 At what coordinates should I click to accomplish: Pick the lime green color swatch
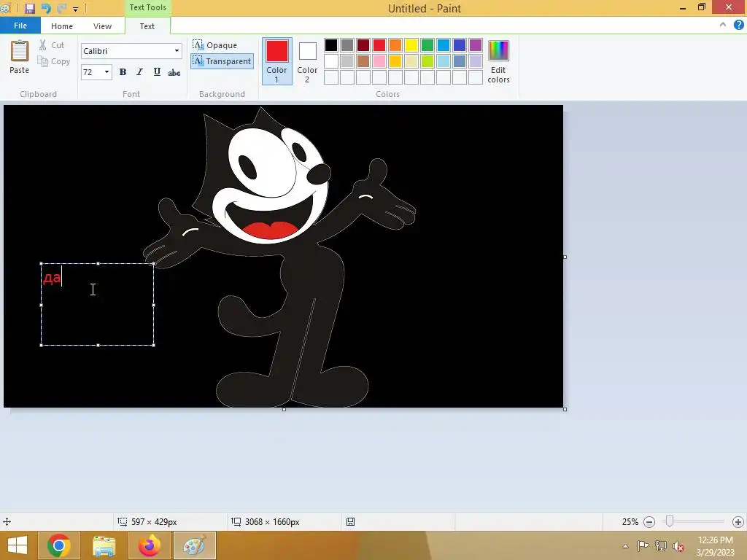click(x=427, y=61)
